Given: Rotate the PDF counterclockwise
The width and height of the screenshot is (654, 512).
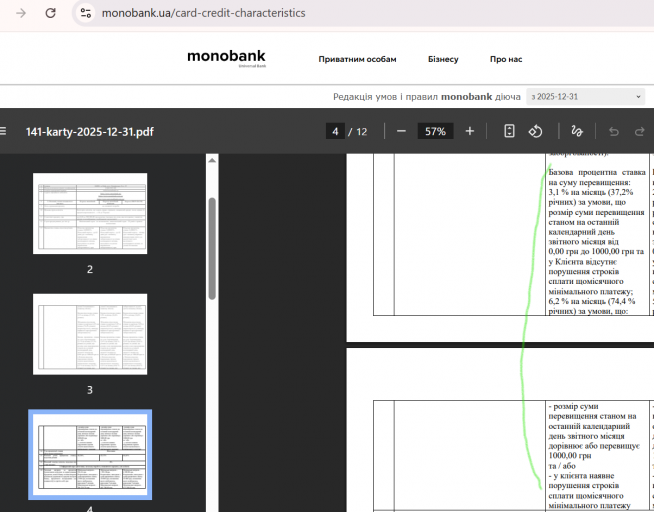Looking at the screenshot, I should point(536,131).
